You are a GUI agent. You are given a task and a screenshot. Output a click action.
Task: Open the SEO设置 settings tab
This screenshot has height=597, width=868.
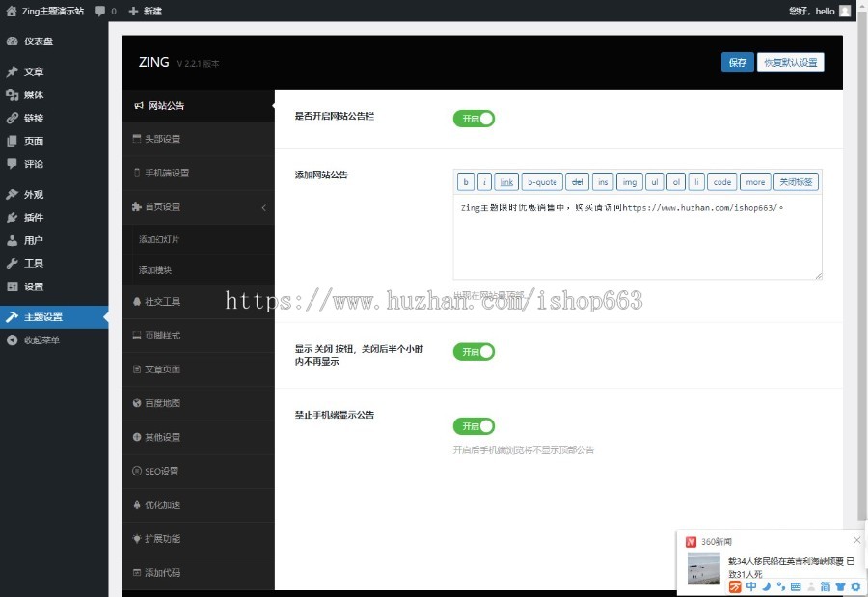pyautogui.click(x=198, y=472)
